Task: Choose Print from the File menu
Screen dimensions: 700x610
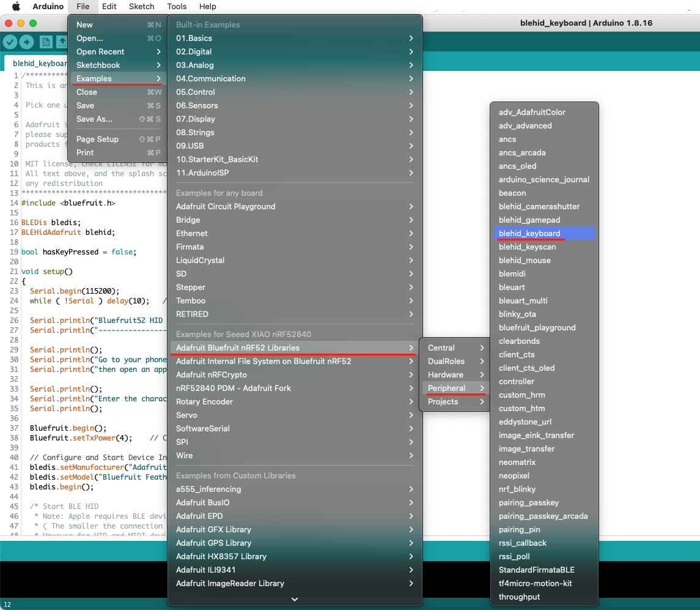Action: [117, 152]
